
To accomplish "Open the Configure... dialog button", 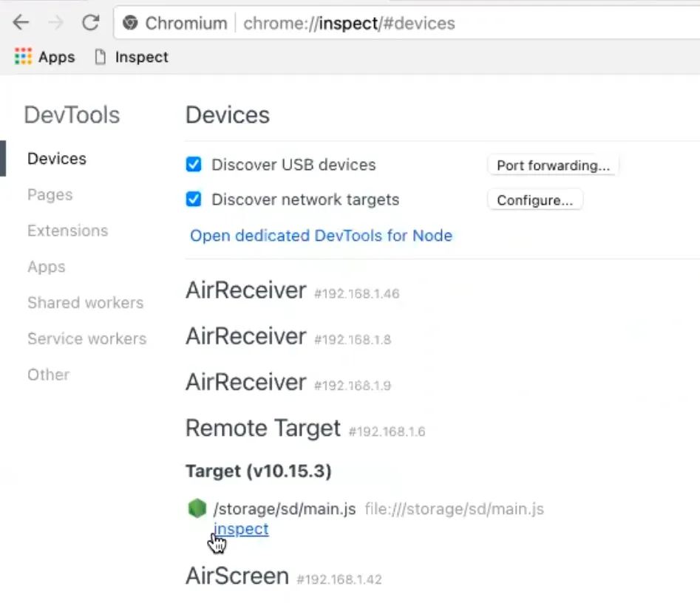I will 535,200.
